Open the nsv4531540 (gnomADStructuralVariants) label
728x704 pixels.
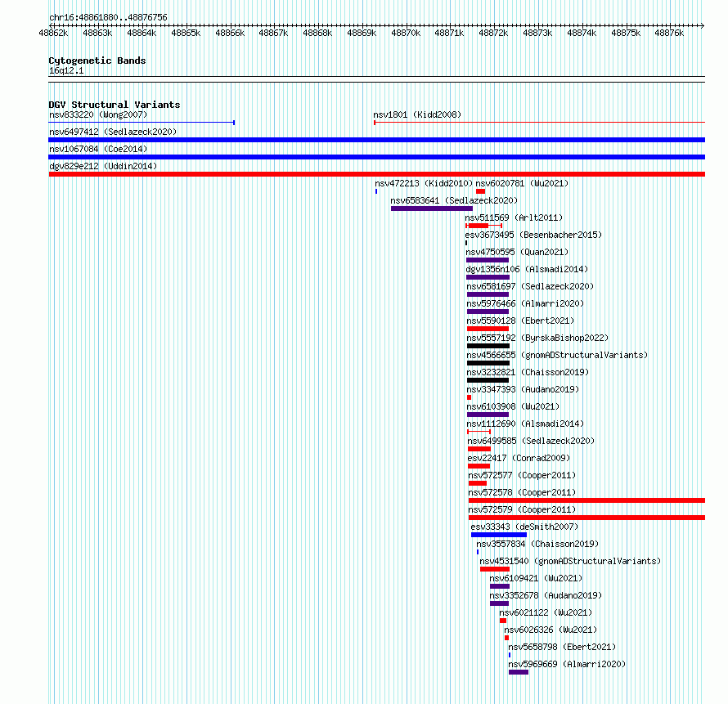(571, 561)
